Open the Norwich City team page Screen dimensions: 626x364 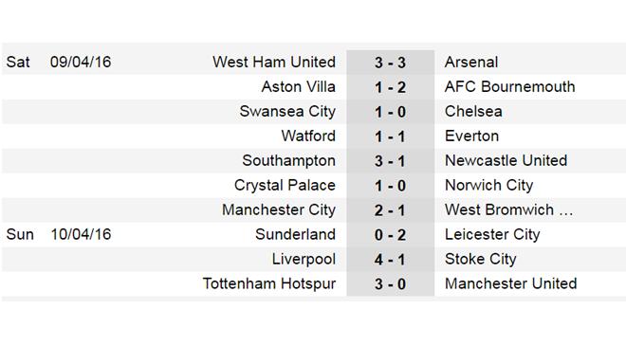[489, 186]
